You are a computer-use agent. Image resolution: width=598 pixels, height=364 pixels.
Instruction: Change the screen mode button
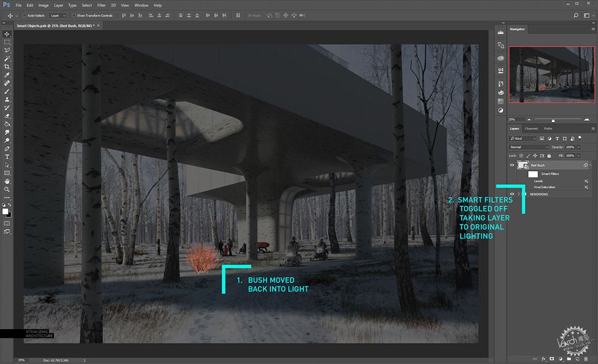tap(7, 232)
